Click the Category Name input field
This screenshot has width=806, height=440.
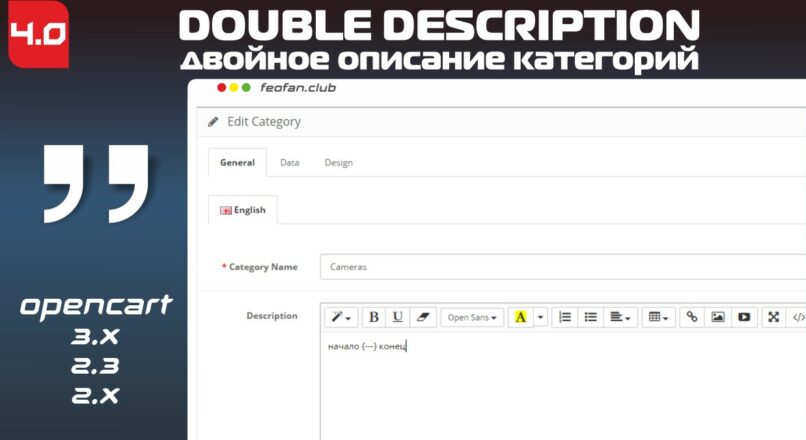click(x=563, y=267)
